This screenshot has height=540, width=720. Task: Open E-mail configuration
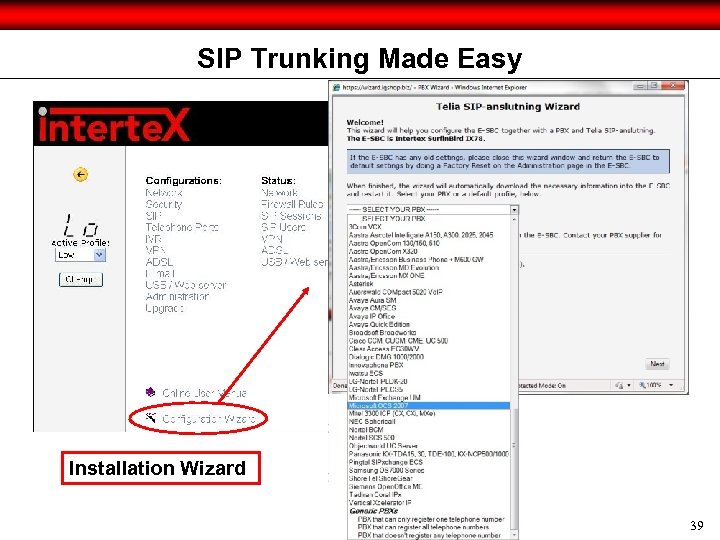point(160,273)
